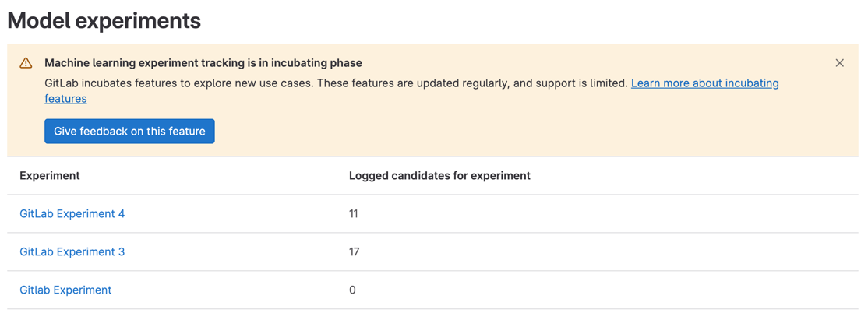868x320 pixels.
Task: Click candidate count 11 for Experiment 4
Action: click(354, 214)
